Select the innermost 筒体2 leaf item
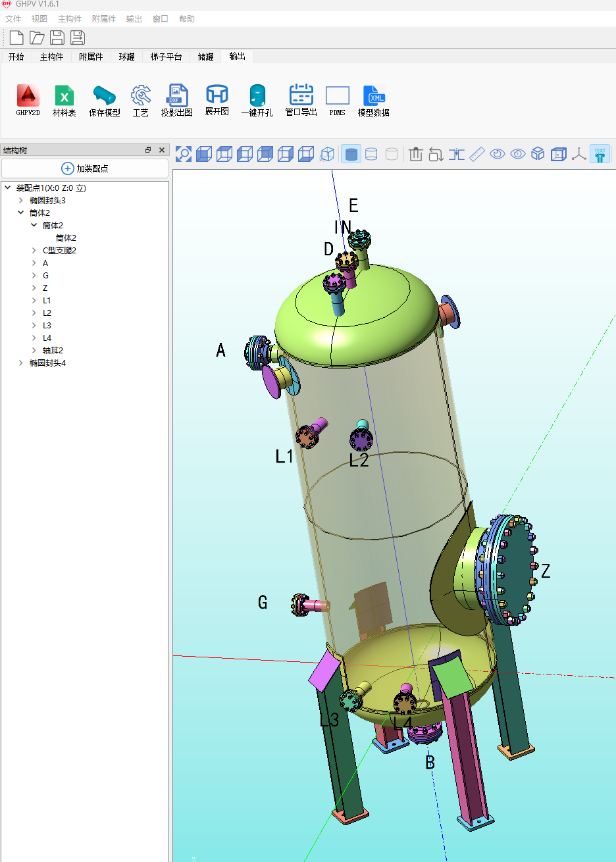 66,238
